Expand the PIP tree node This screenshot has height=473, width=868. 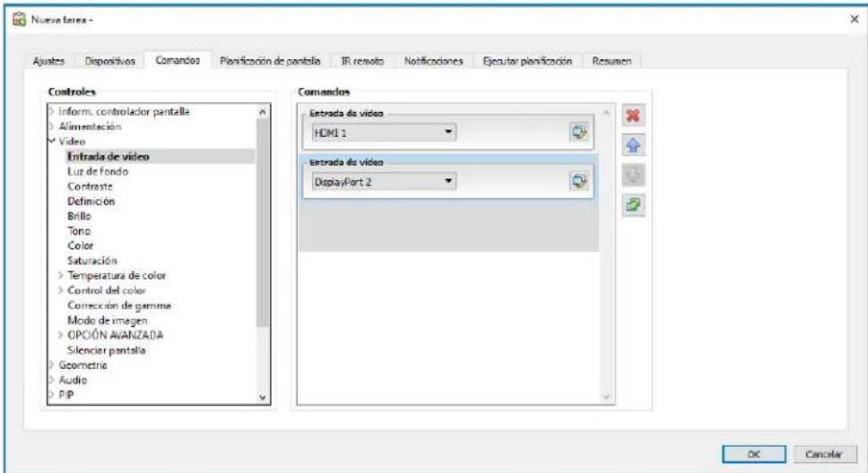(51, 395)
